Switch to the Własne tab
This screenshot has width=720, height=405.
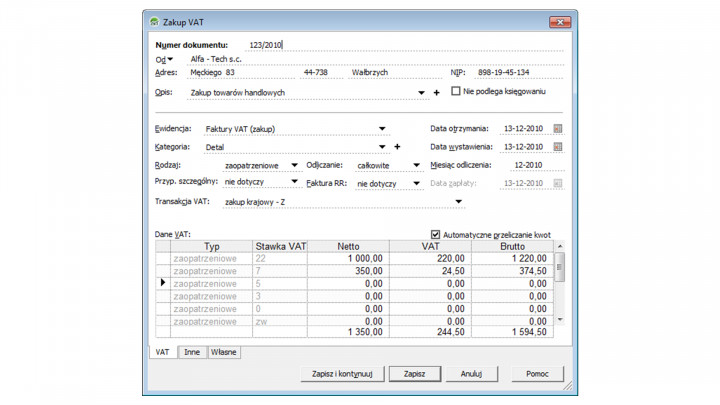point(223,353)
